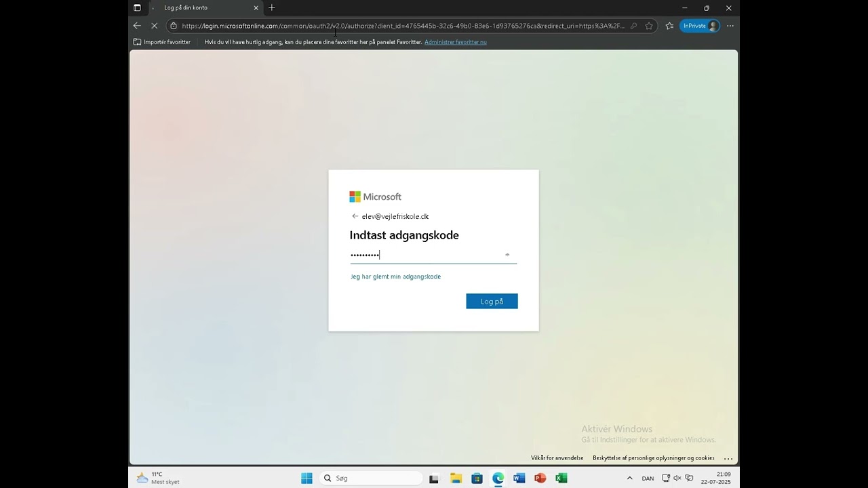The image size is (868, 488).
Task: Open the tab actions icon left of the tabs
Action: coord(138,8)
